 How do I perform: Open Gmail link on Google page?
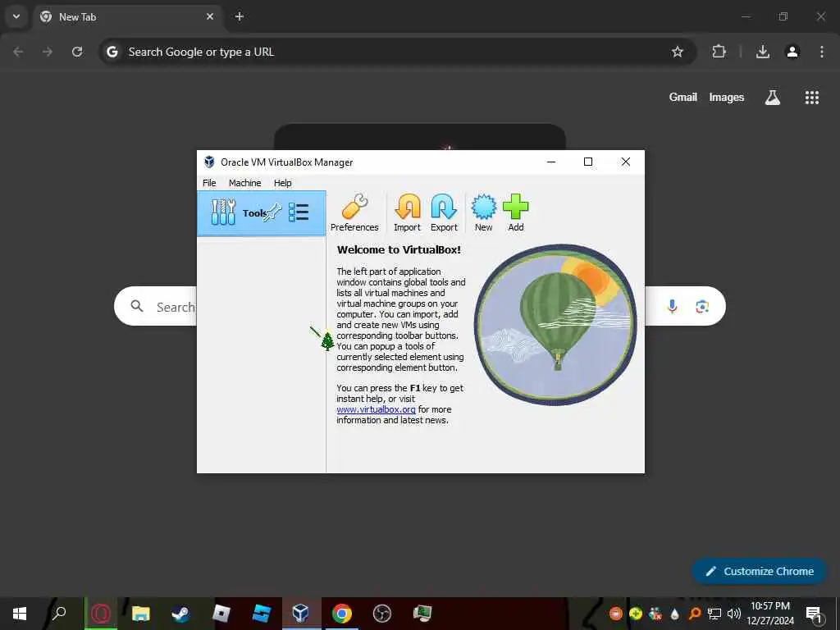click(x=683, y=97)
